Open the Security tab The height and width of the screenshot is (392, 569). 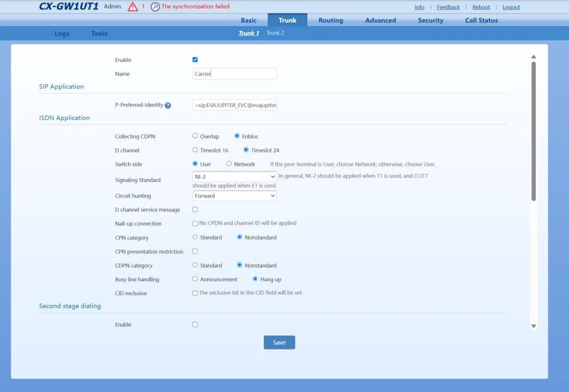click(430, 20)
